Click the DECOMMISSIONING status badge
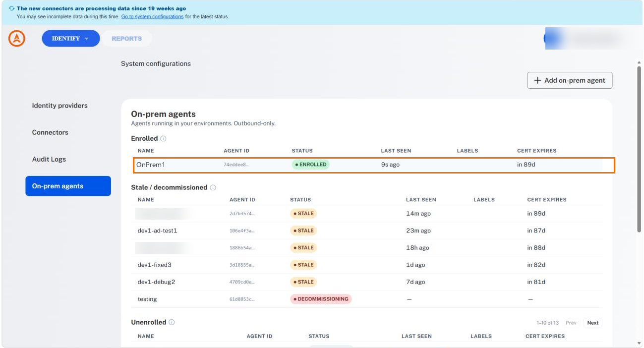This screenshot has height=348, width=644. tap(321, 299)
